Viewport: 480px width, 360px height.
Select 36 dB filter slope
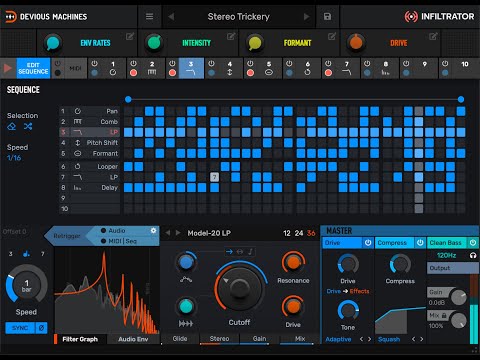click(x=311, y=233)
